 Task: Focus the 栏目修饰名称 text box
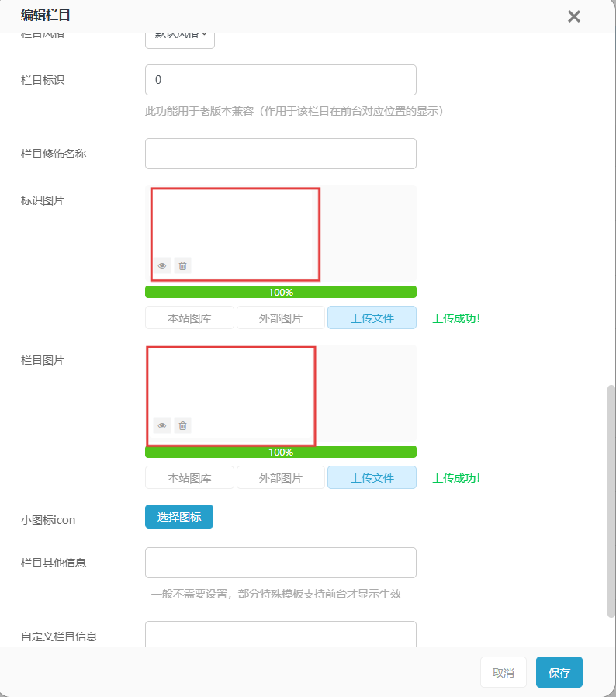pyautogui.click(x=280, y=154)
